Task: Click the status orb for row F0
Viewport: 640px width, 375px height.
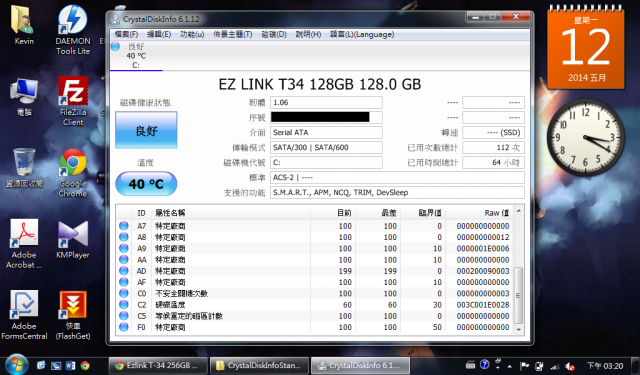Action: pos(124,327)
